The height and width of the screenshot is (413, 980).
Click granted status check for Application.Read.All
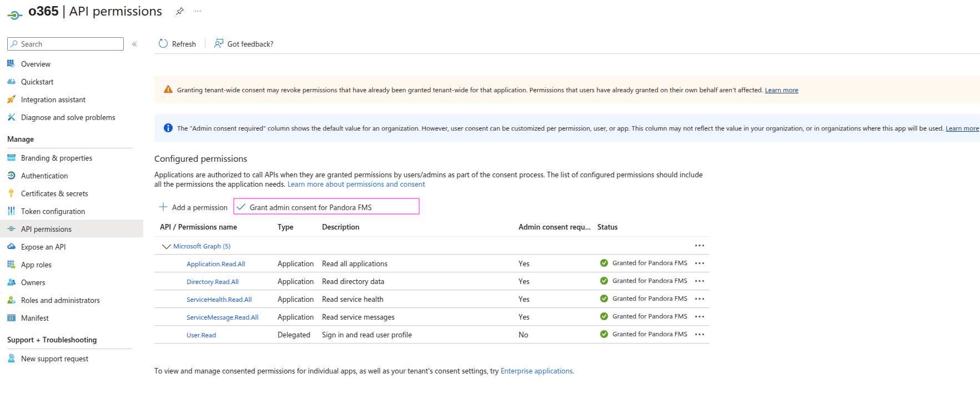(x=604, y=263)
